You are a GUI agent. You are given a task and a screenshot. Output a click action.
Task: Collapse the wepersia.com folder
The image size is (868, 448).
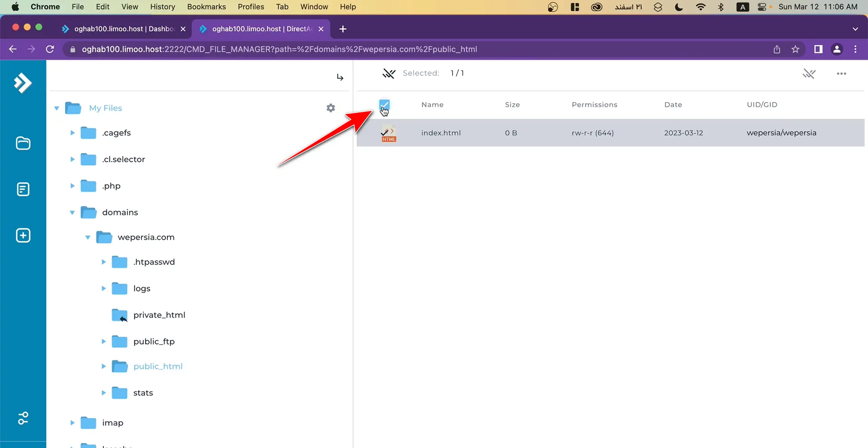click(88, 238)
